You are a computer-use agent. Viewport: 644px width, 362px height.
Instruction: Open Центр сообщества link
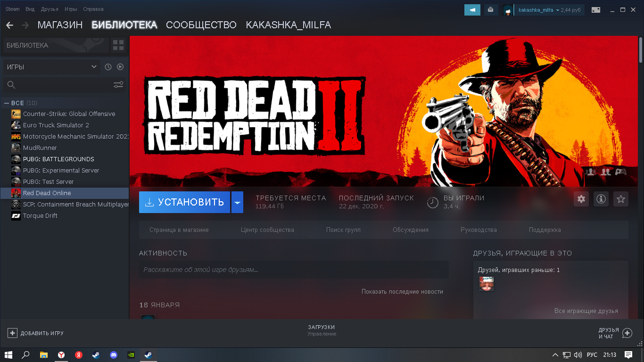(x=267, y=230)
